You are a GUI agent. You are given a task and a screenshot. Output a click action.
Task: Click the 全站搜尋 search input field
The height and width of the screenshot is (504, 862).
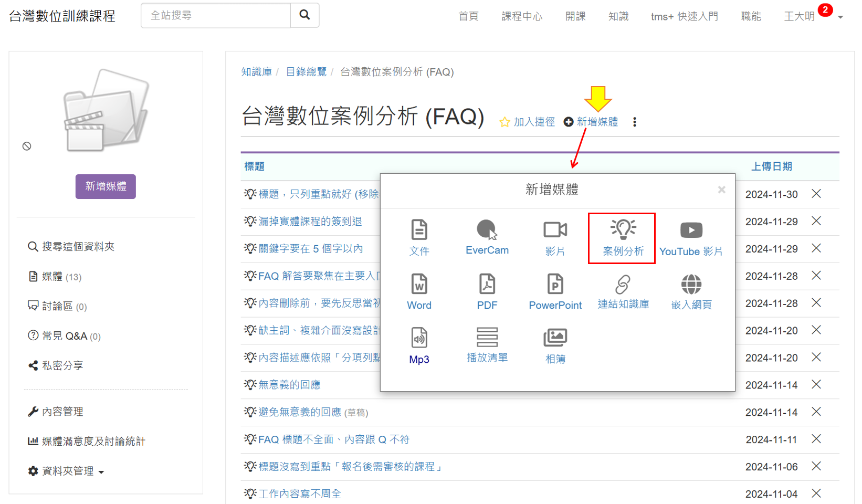(x=216, y=15)
